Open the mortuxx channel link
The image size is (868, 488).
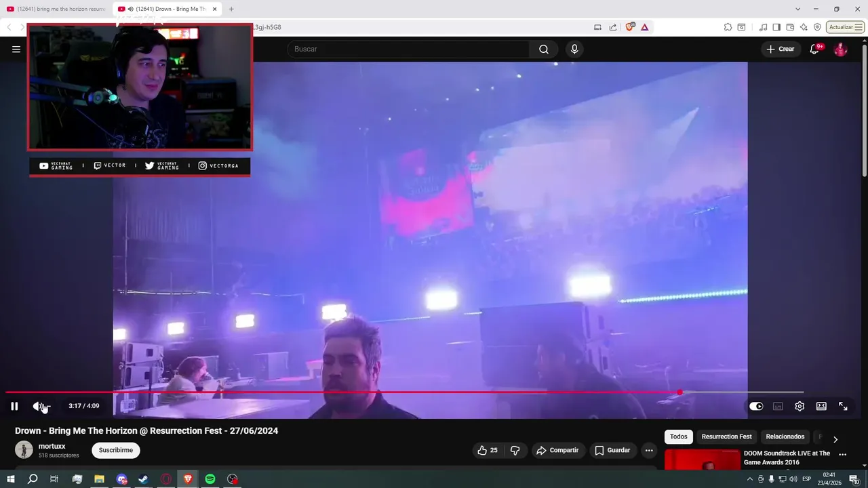point(52,446)
